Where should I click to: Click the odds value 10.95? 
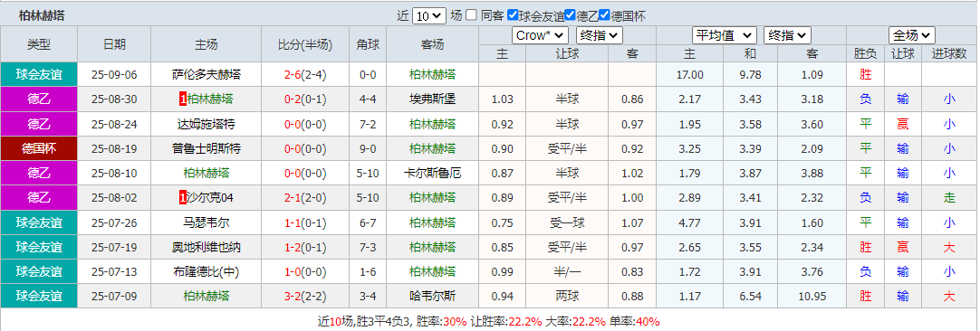click(812, 296)
